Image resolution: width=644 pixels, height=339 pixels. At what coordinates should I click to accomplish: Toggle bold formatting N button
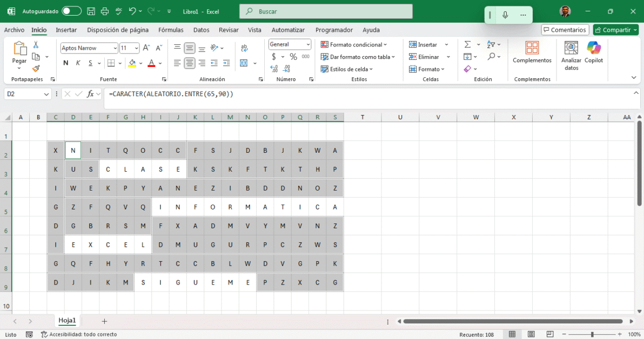(66, 63)
